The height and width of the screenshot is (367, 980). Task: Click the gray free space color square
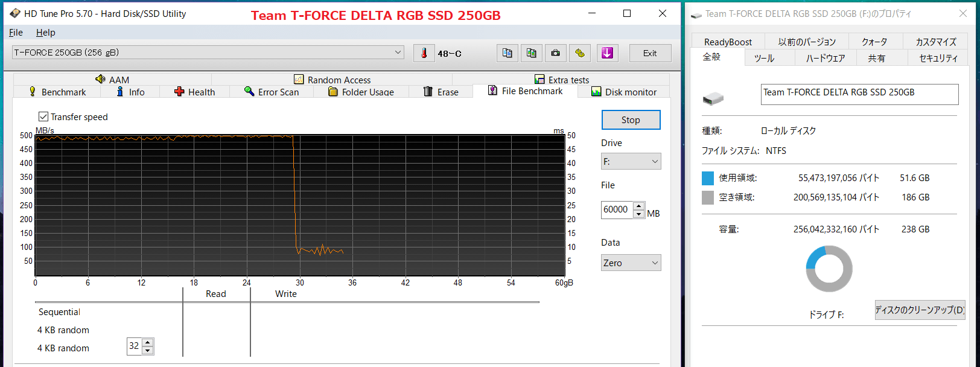point(708,197)
